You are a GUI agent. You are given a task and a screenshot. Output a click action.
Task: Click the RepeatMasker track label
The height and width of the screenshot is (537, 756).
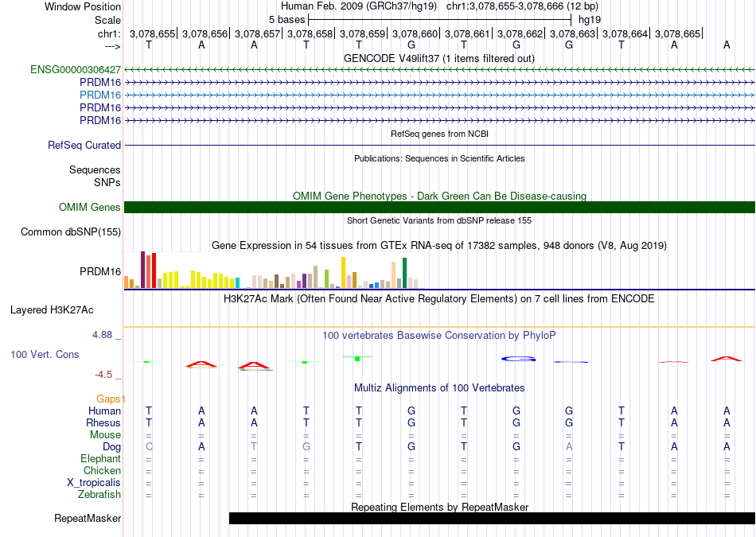tap(88, 518)
